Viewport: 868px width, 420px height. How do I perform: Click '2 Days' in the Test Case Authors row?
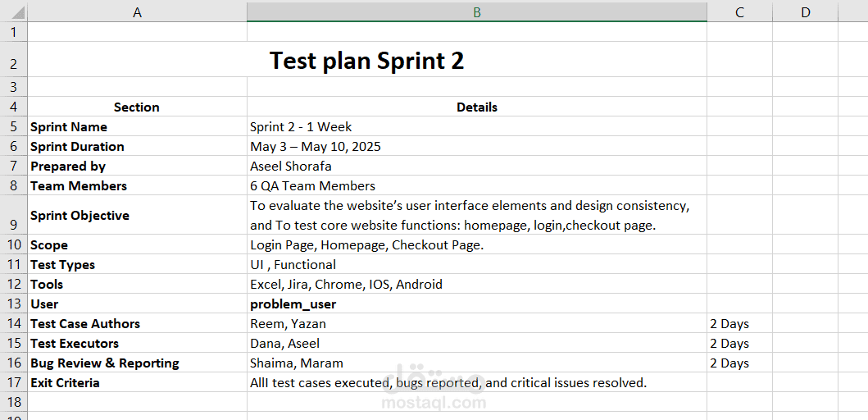click(739, 323)
